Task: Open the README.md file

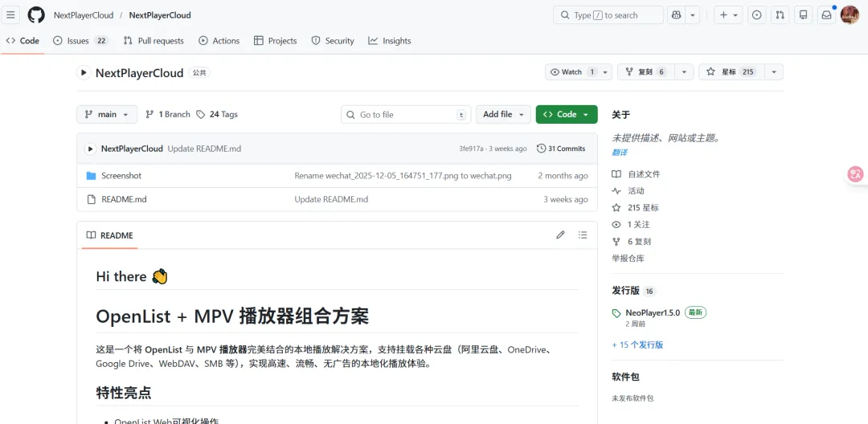Action: point(124,199)
